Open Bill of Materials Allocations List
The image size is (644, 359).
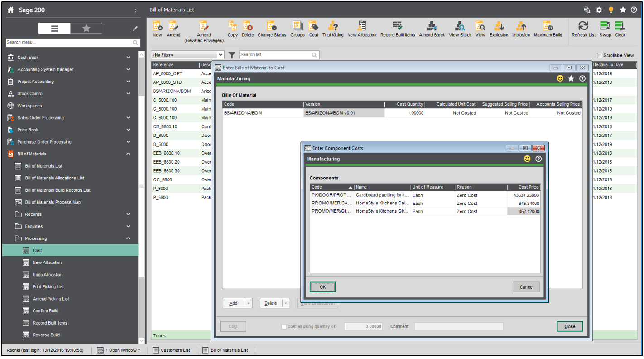55,178
